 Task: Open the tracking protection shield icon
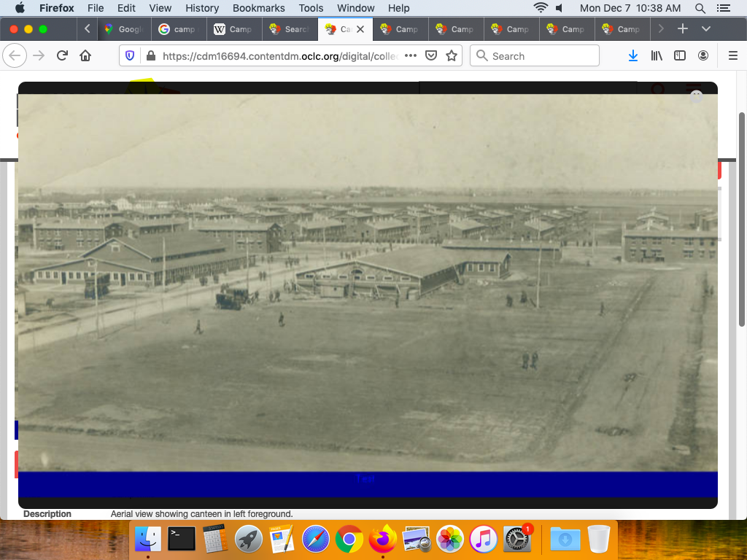tap(131, 56)
